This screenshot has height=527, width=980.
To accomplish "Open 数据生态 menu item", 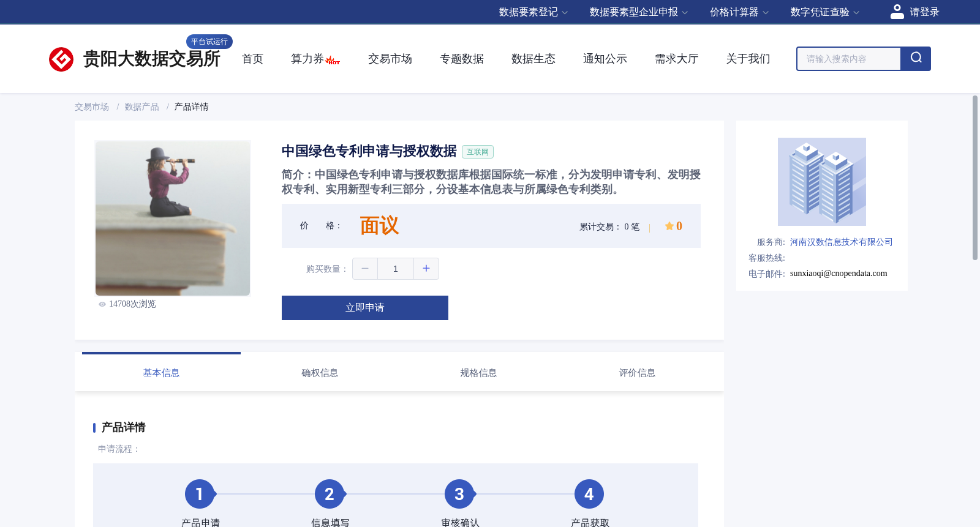I will pyautogui.click(x=533, y=59).
